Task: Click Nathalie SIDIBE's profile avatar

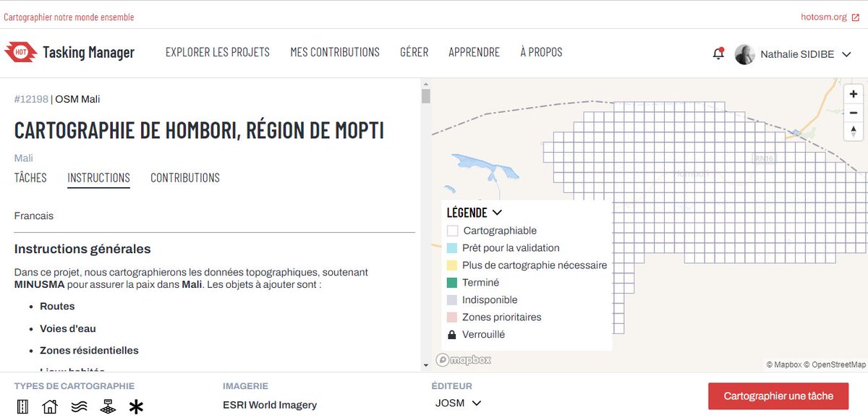Action: (x=744, y=54)
